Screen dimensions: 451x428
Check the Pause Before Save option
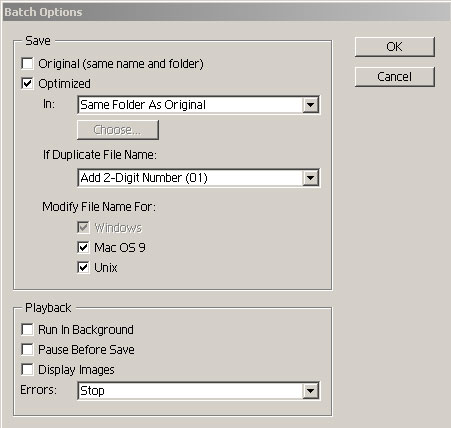(x=27, y=349)
